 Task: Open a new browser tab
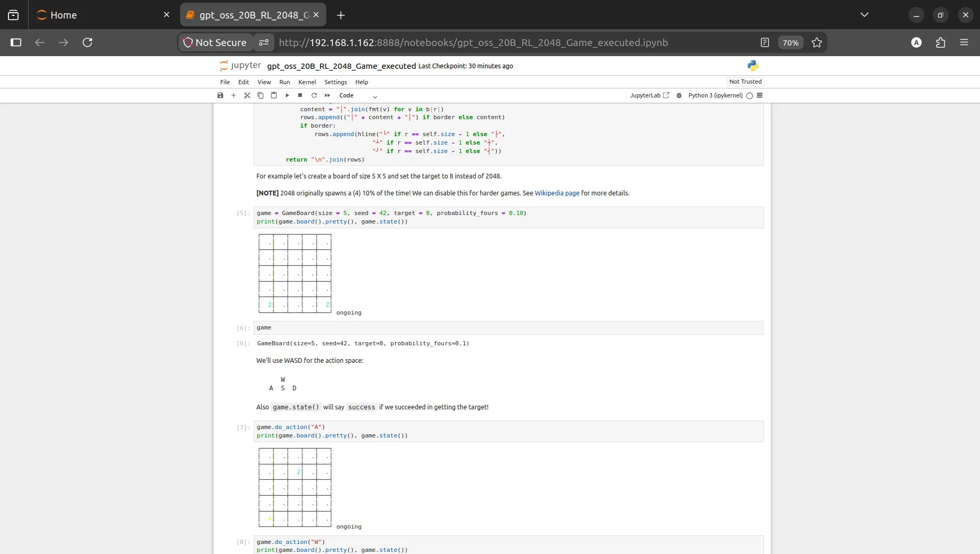341,15
